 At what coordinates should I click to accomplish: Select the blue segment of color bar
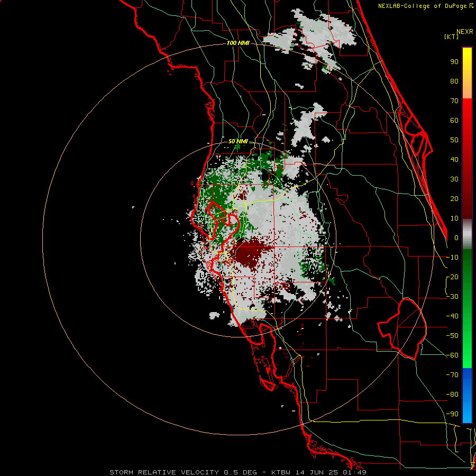467,396
